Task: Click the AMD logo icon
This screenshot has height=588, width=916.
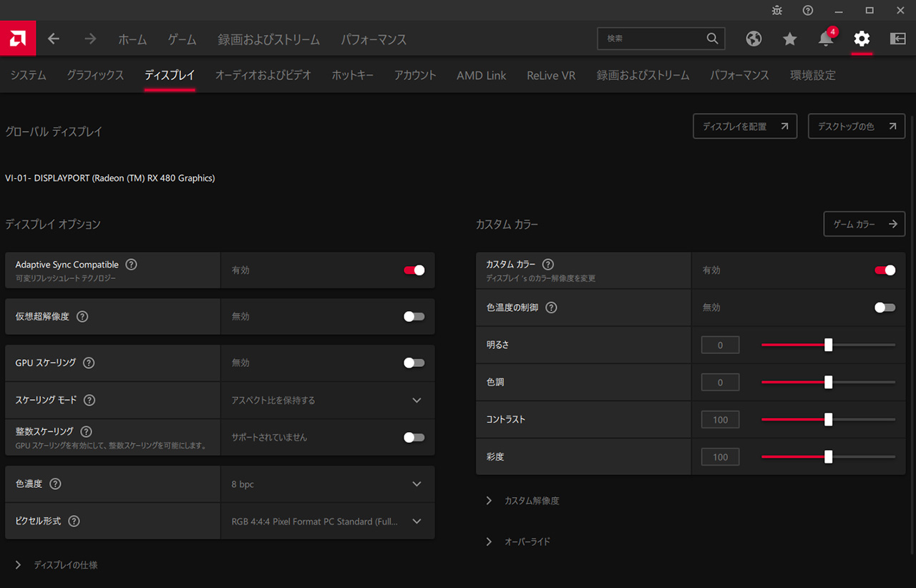Action: [18, 39]
